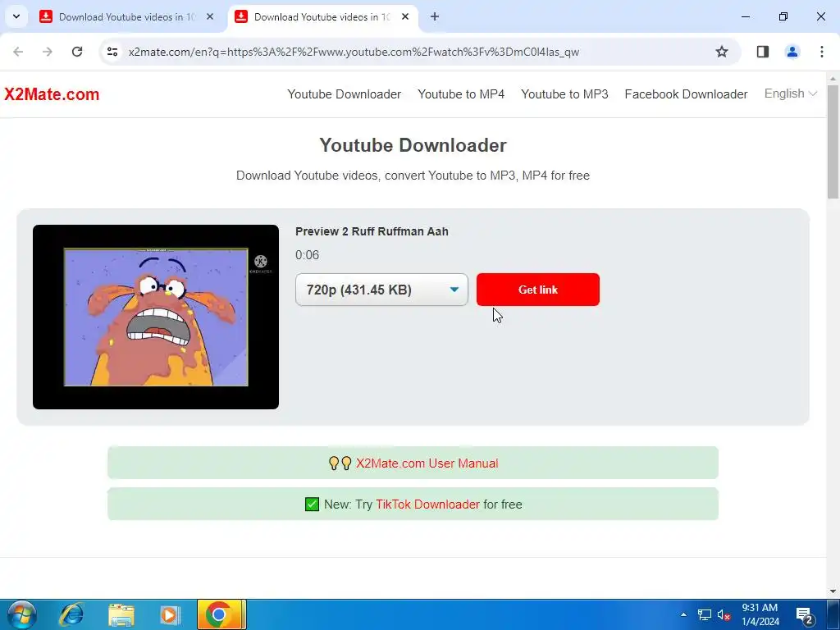Open the browser side panel icon
840x630 pixels.
(x=763, y=52)
